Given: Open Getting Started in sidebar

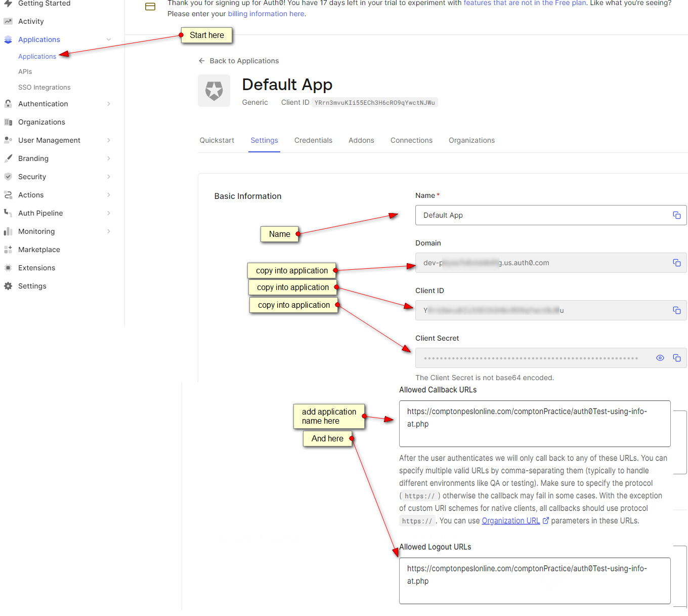Looking at the screenshot, I should click(44, 4).
